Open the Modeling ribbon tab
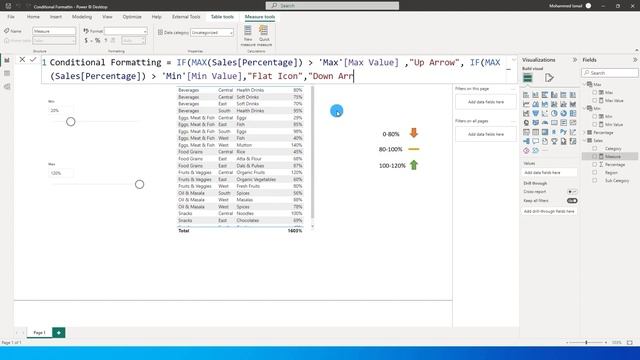Image resolution: width=640 pixels, height=360 pixels. point(82,17)
